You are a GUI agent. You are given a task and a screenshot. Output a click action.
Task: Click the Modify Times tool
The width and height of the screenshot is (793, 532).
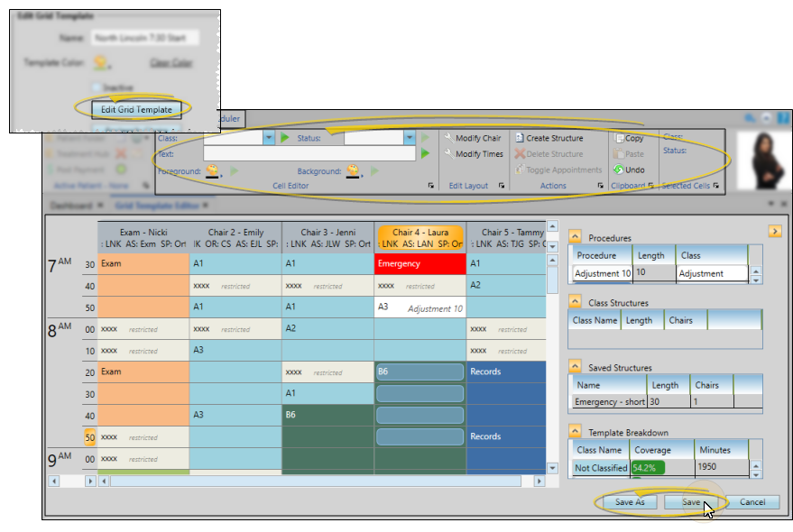pyautogui.click(x=473, y=154)
